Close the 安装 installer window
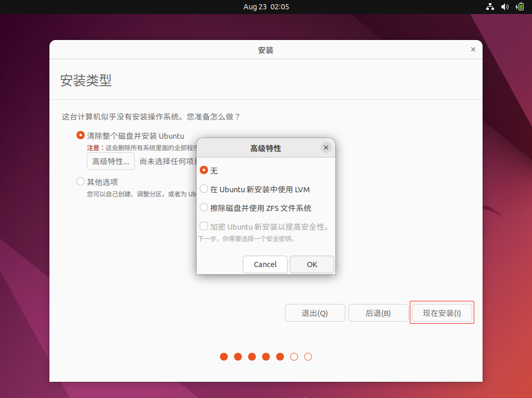 pos(473,49)
